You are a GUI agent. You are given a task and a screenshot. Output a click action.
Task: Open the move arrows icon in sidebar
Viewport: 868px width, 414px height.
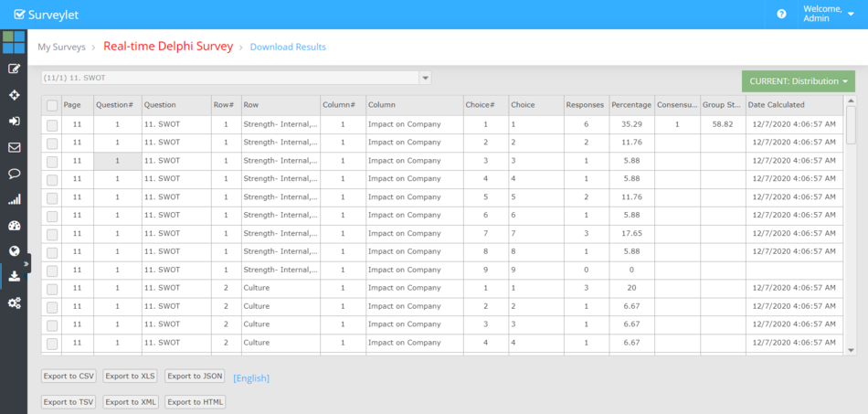pos(14,95)
